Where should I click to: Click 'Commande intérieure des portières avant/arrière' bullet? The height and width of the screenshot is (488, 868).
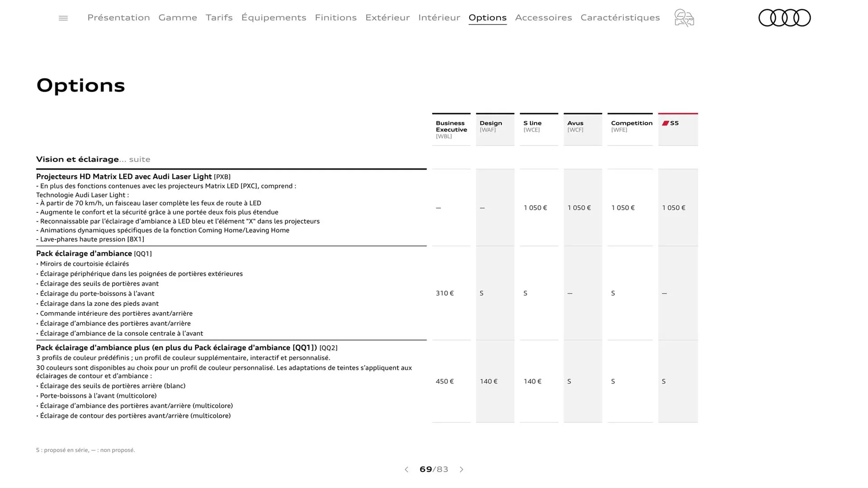coord(114,314)
